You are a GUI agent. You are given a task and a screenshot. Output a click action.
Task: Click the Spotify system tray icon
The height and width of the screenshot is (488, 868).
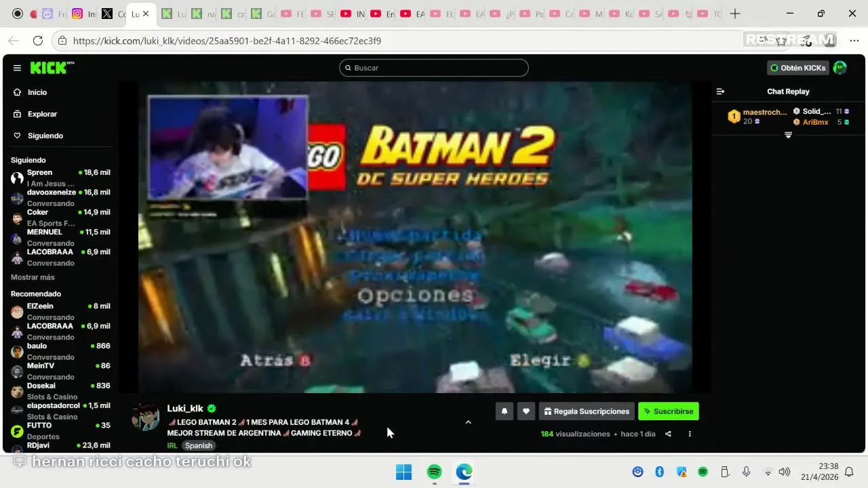(x=703, y=472)
